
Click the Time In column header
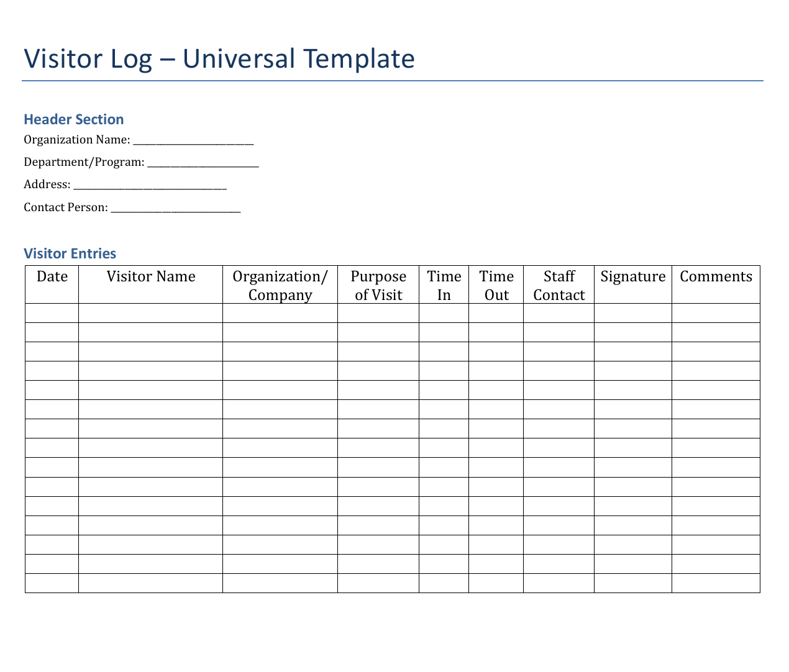tap(444, 285)
